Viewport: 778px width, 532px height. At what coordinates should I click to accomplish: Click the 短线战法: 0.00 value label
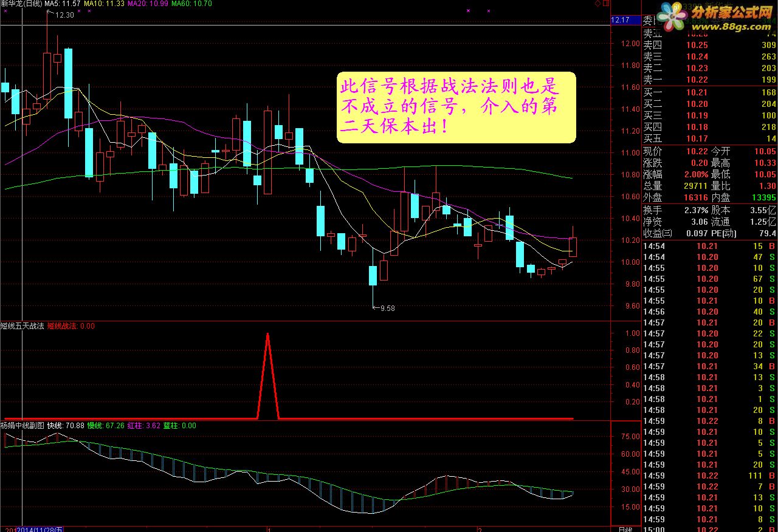pyautogui.click(x=71, y=326)
